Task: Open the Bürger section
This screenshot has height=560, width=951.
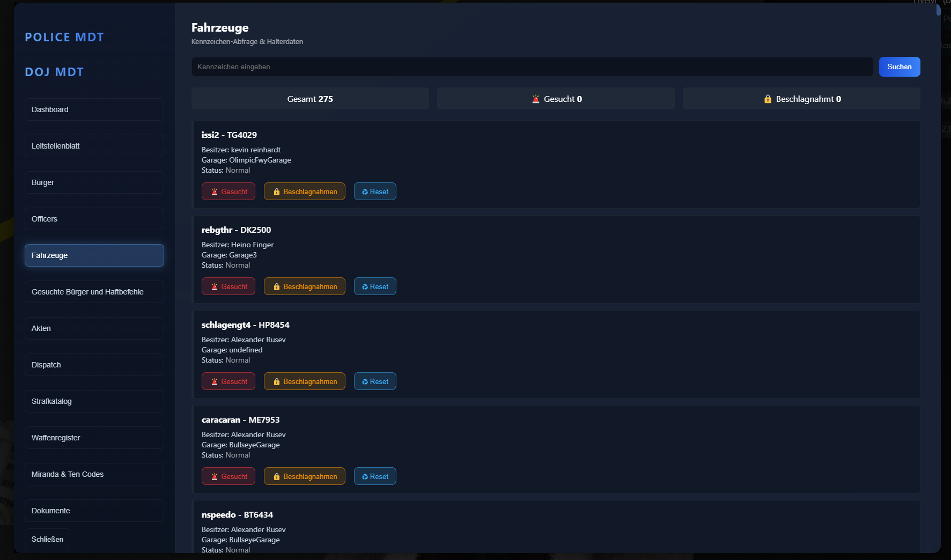Action: click(x=94, y=182)
